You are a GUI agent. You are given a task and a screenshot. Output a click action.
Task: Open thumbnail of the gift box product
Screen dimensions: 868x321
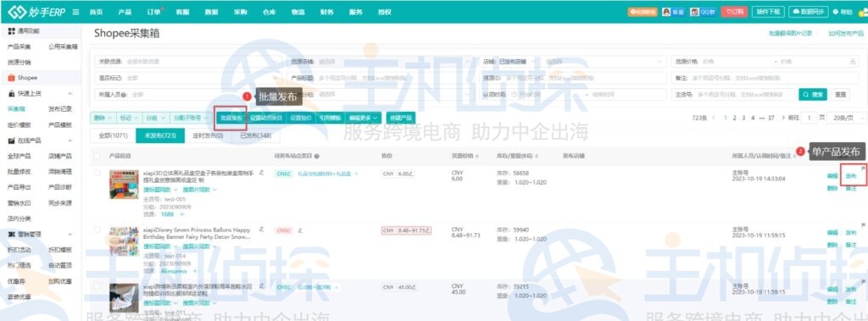pos(124,185)
